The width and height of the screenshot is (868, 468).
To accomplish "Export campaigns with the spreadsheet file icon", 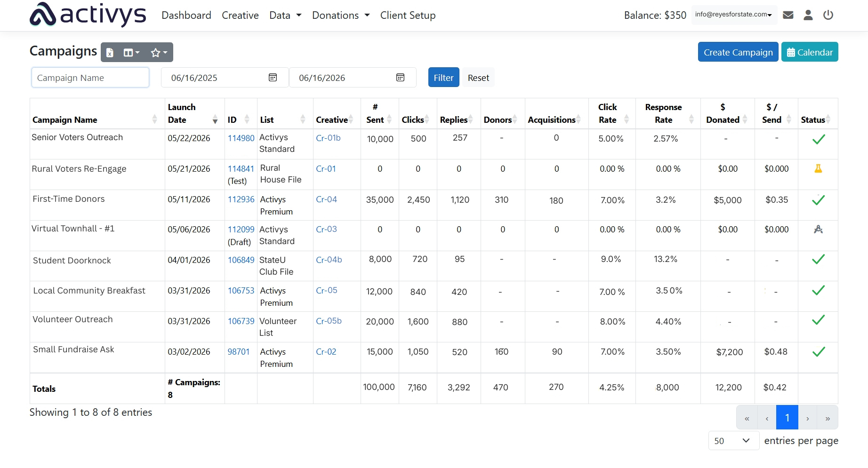I will 110,53.
